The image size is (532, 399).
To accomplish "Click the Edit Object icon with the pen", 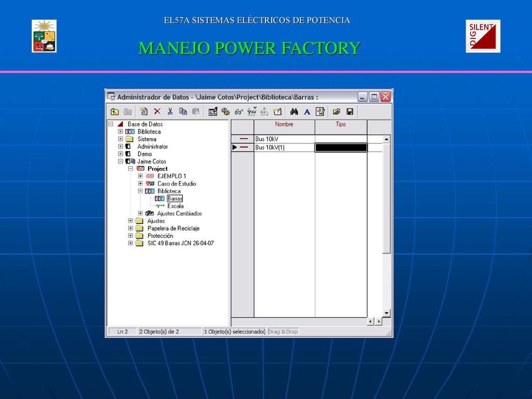I will (212, 111).
